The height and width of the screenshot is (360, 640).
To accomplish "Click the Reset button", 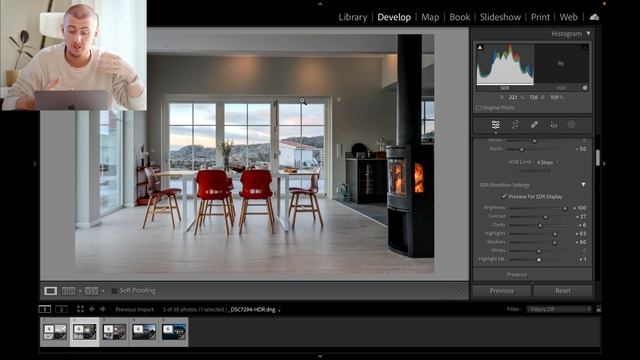I will pos(563,291).
